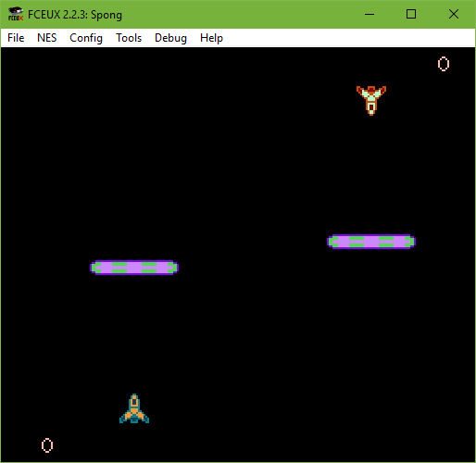Click the bottom-left score digit
The width and height of the screenshot is (476, 463).
47,445
